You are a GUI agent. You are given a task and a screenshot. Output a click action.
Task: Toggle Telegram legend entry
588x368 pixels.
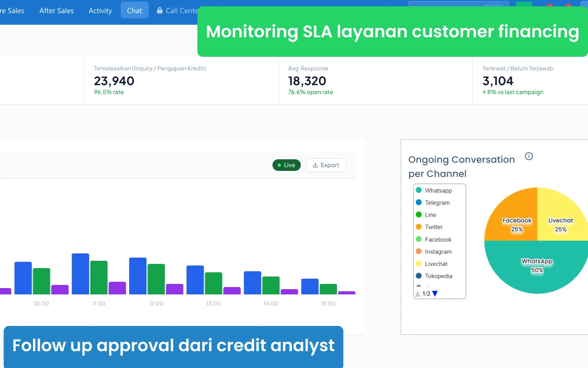pyautogui.click(x=433, y=203)
